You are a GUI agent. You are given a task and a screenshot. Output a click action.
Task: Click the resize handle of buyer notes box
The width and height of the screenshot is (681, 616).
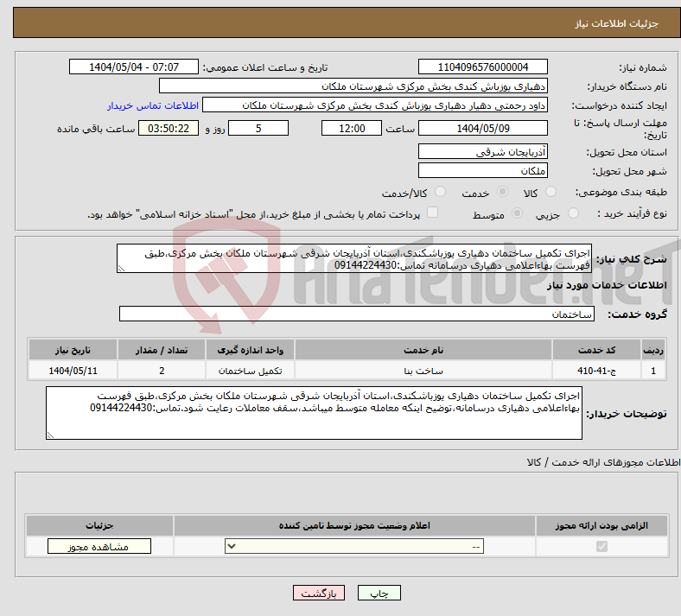(50, 435)
